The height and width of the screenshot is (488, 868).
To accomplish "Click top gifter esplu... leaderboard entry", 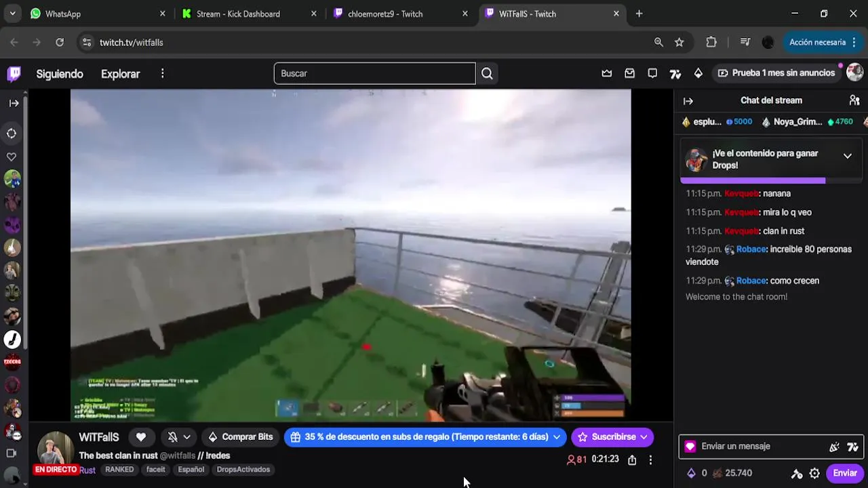I will [x=717, y=122].
